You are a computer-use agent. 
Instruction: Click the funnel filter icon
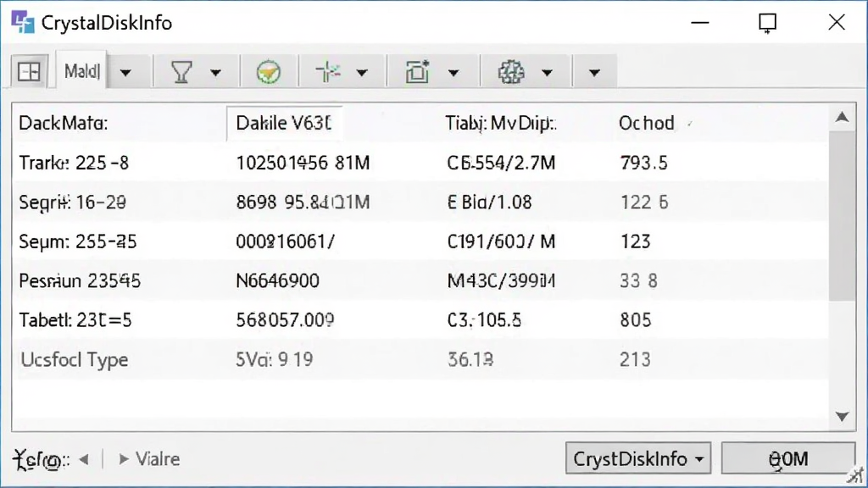181,72
